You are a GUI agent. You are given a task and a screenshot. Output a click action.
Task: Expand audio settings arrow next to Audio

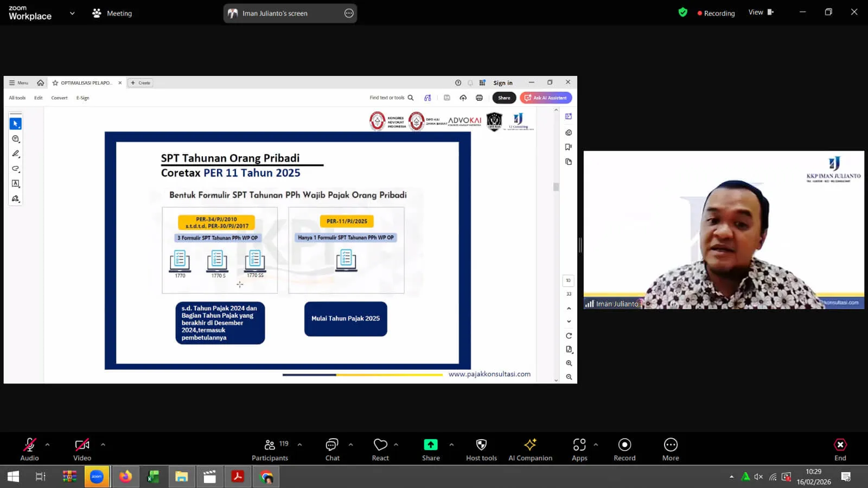[48, 445]
